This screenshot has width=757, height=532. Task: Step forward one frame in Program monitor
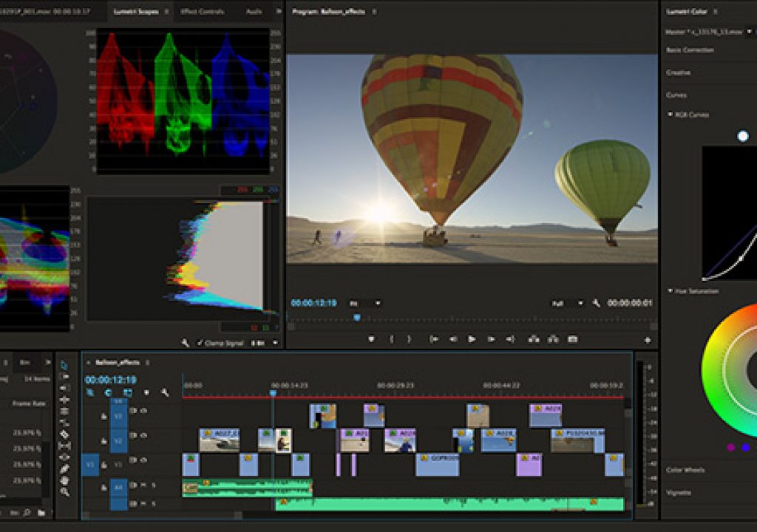point(491,339)
